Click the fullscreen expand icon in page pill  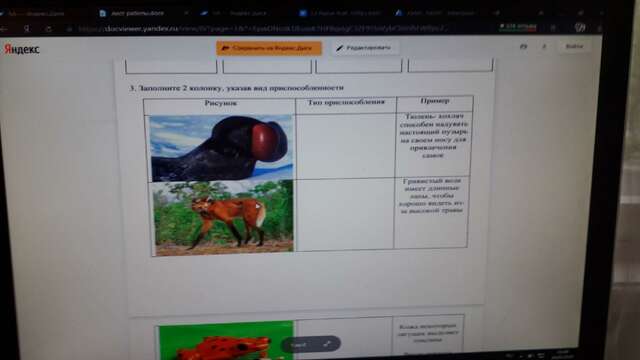click(327, 344)
